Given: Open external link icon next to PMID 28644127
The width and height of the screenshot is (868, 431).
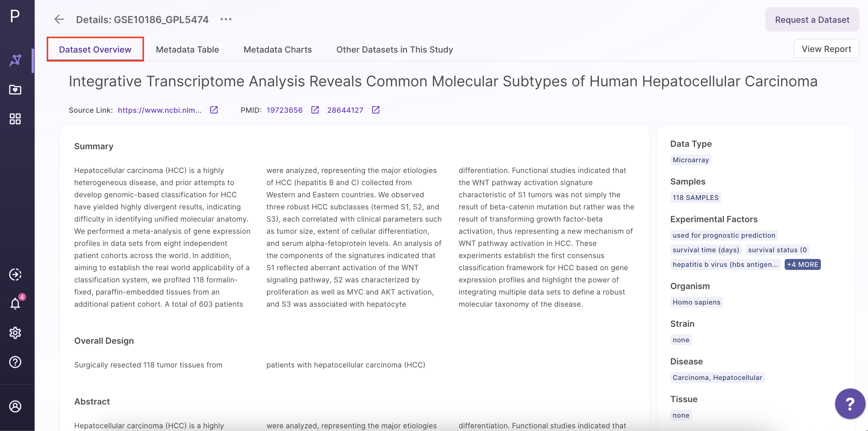Looking at the screenshot, I should point(375,110).
